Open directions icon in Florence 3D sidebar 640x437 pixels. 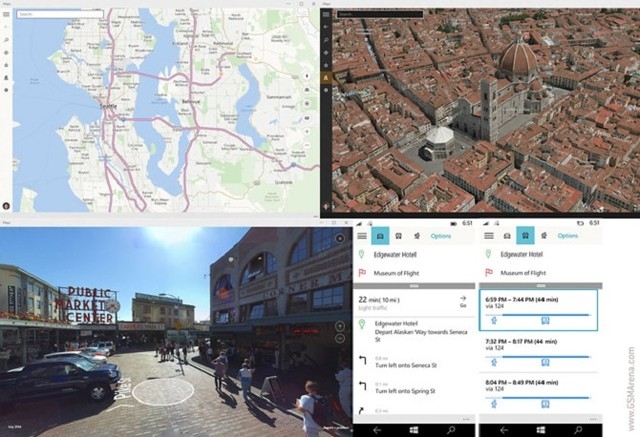[326, 53]
